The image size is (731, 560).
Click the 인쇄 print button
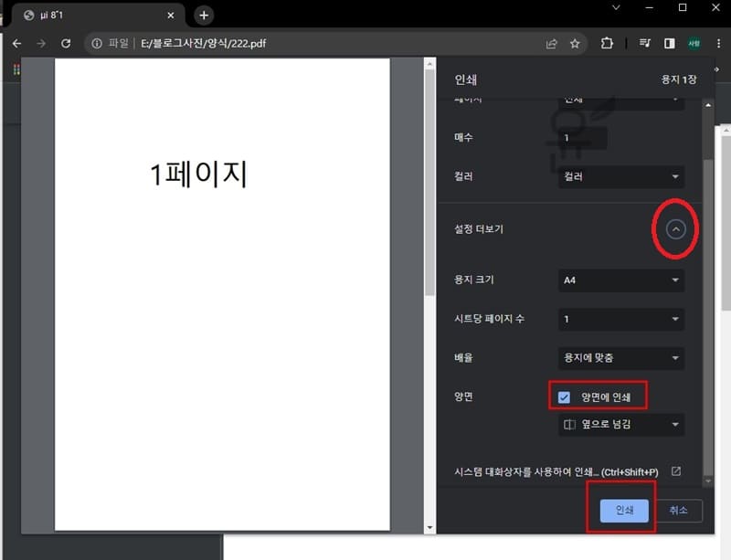(x=624, y=511)
